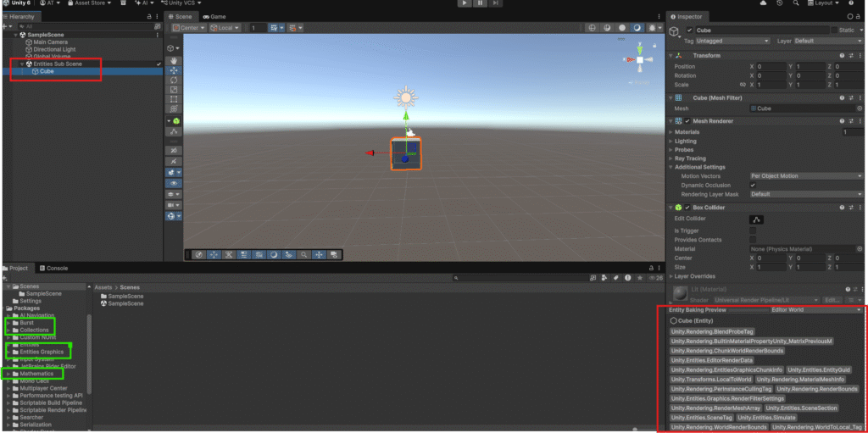Click the Edit Collider button in Box Collider
Image resolution: width=868 pixels, height=433 pixels.
click(757, 219)
